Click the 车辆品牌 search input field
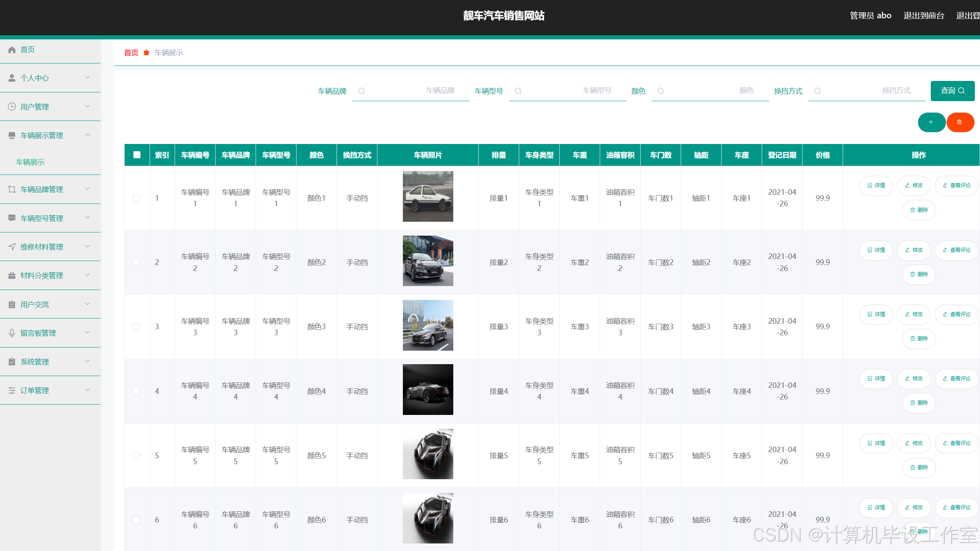This screenshot has height=551, width=980. 411,91
